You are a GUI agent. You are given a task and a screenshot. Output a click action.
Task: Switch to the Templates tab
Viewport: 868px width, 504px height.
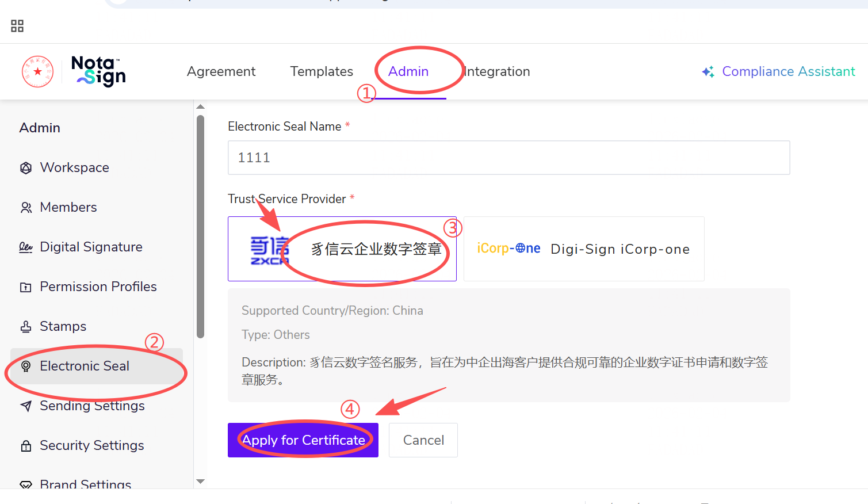click(x=322, y=71)
